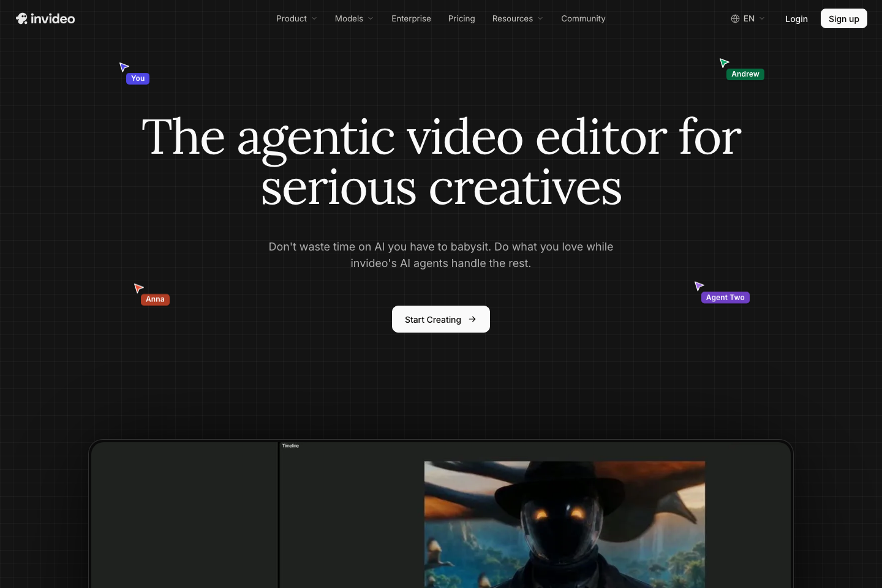Open the Enterprise page
The image size is (882, 588).
click(411, 19)
